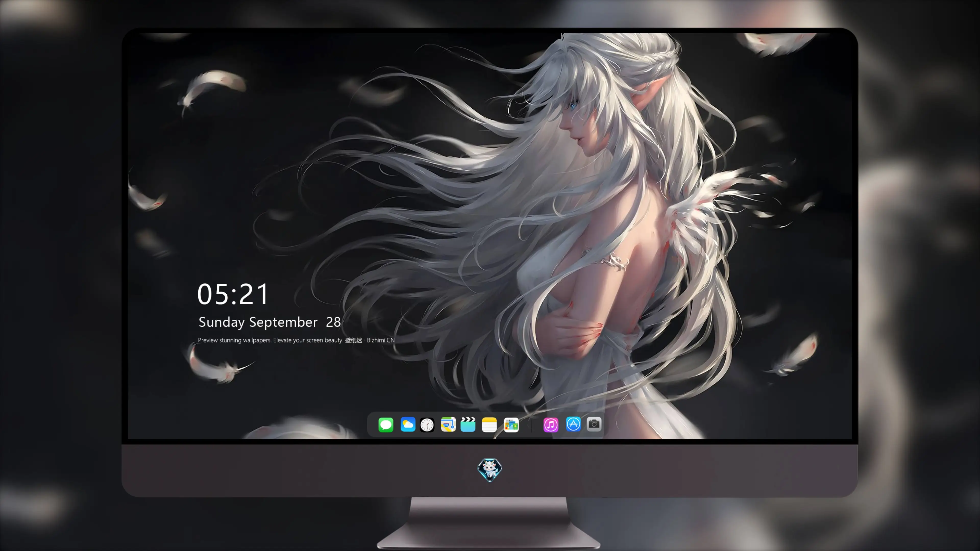This screenshot has height=551, width=980.
Task: Launch the Maps app from the dock
Action: click(448, 424)
